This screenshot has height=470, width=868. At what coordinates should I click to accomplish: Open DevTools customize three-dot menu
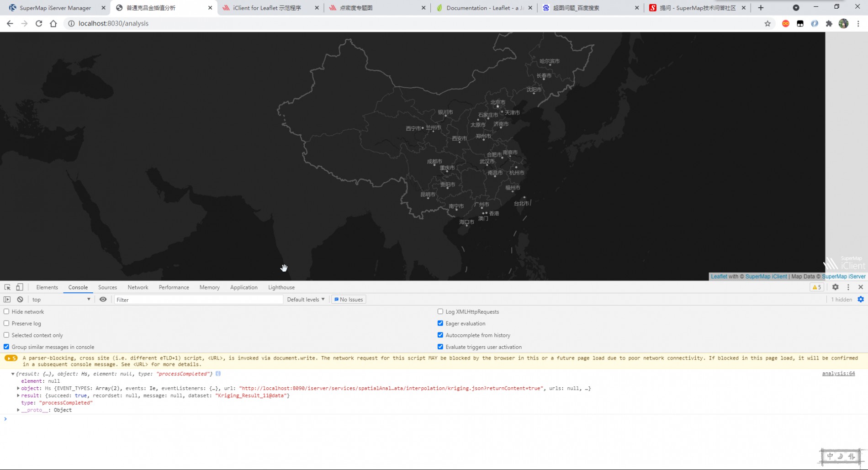[848, 287]
